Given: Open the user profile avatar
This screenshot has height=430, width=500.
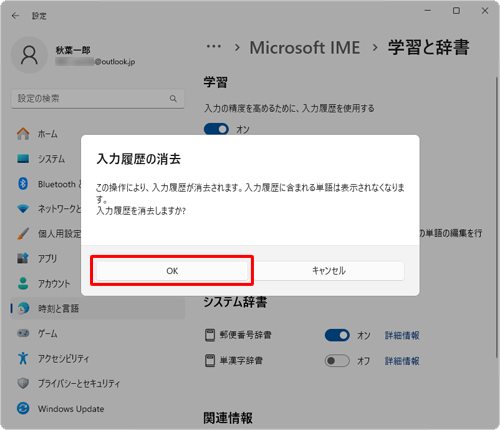Looking at the screenshot, I should coord(29,55).
